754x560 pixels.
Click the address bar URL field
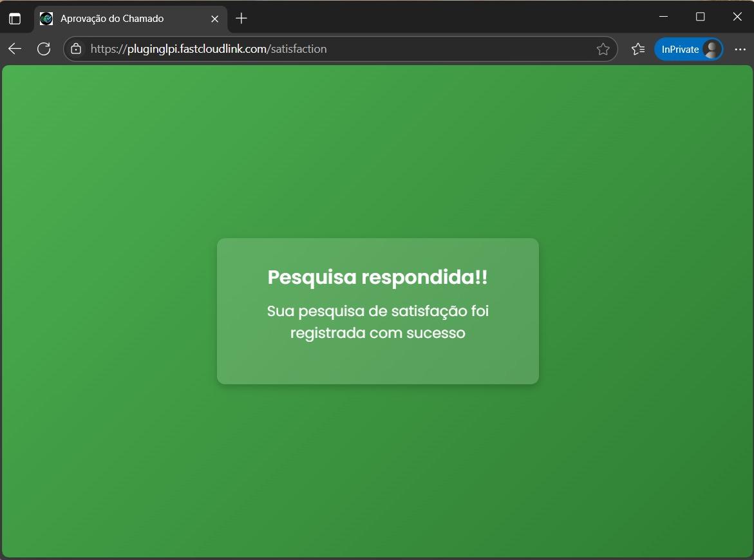(322, 49)
